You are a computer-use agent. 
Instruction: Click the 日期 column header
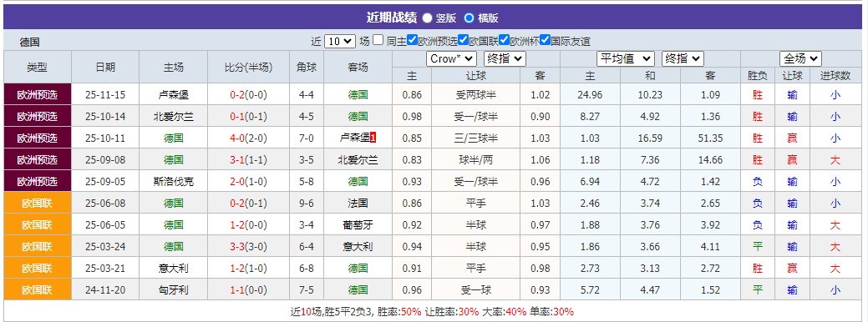(105, 67)
